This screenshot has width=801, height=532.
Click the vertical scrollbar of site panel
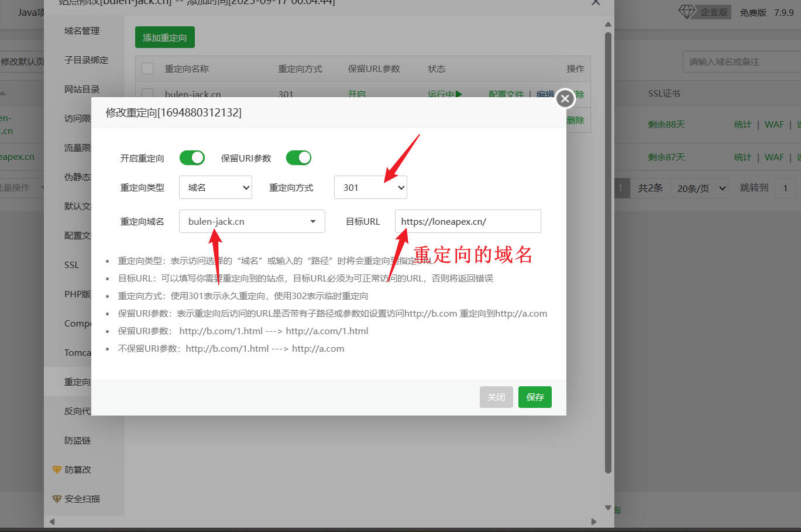(608, 252)
